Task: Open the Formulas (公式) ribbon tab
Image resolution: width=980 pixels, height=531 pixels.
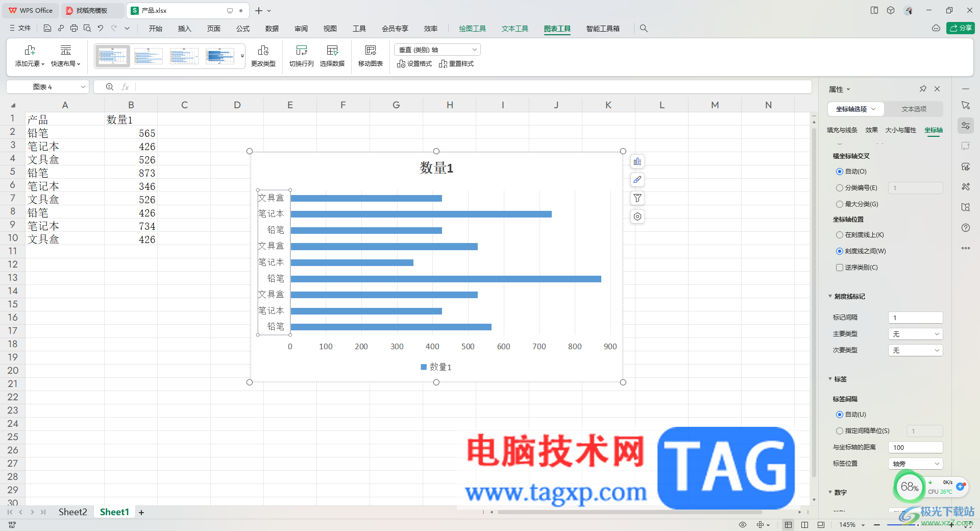Action: (x=243, y=29)
